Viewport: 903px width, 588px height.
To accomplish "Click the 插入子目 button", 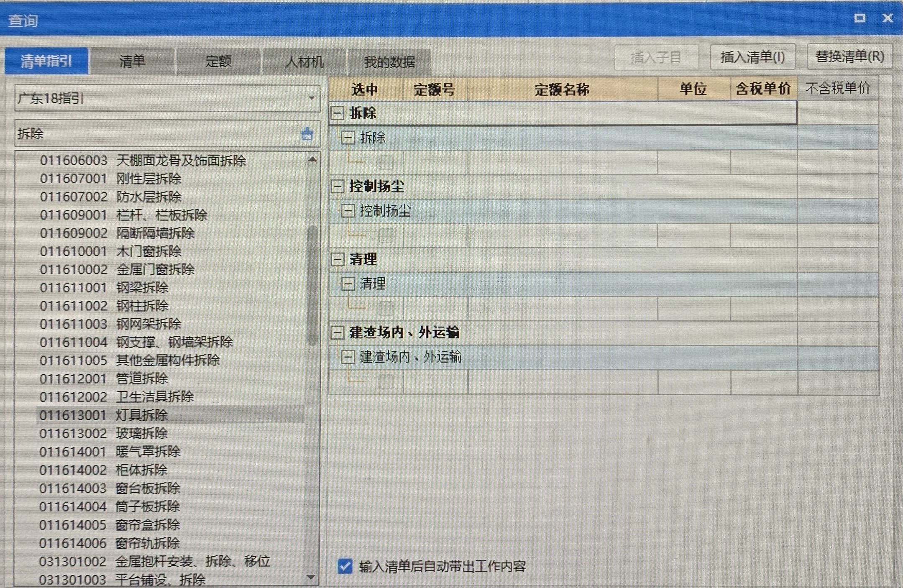I will pos(656,57).
